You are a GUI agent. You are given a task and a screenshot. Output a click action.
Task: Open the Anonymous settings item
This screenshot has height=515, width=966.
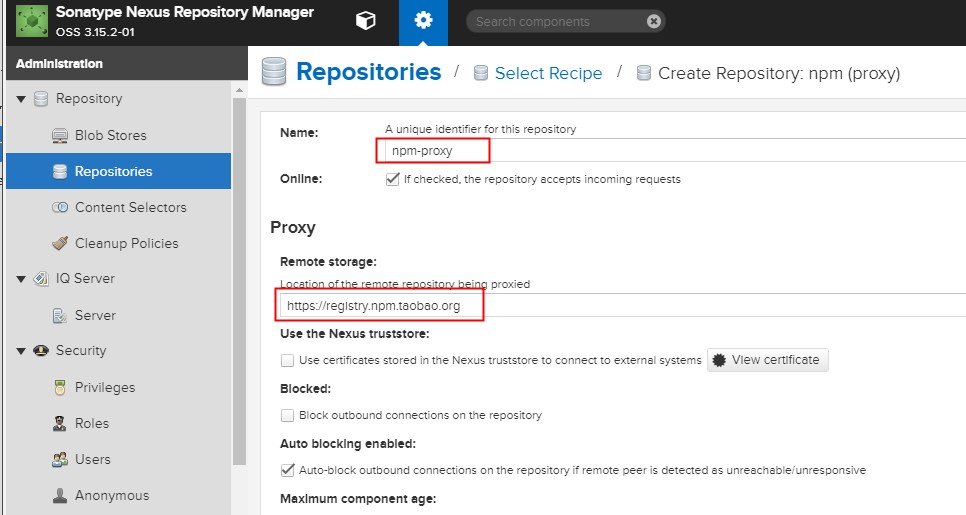coord(111,495)
